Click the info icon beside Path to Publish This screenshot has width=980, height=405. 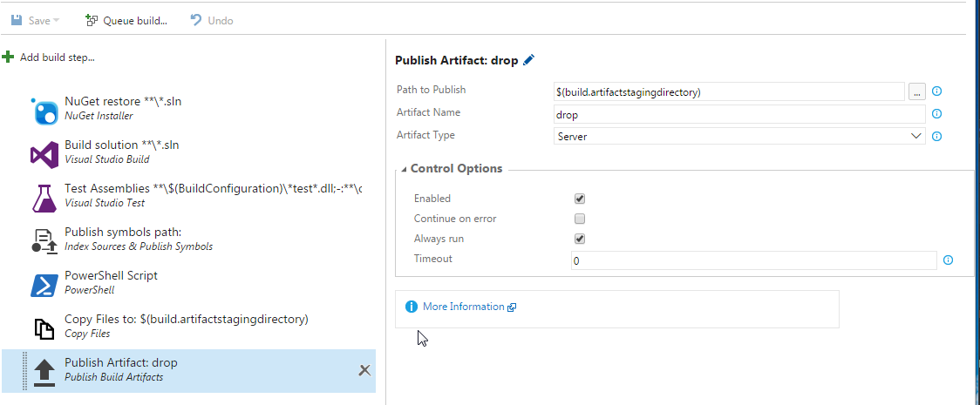pos(937,91)
